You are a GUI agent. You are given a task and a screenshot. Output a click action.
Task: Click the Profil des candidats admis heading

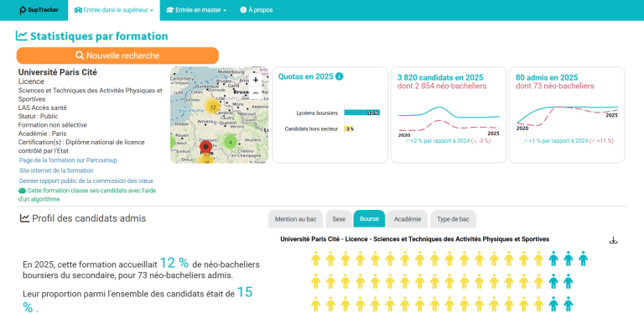(x=83, y=218)
